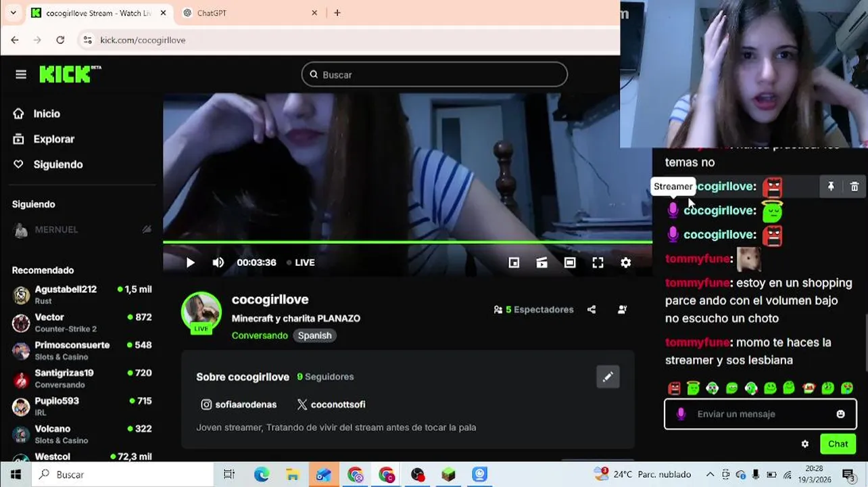Expand the browser tab search dropdown
The width and height of the screenshot is (868, 487).
tap(13, 13)
